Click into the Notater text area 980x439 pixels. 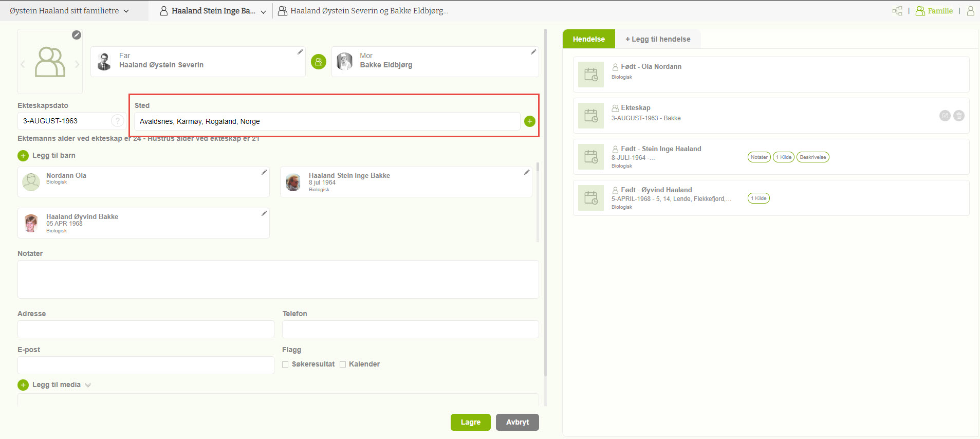278,279
